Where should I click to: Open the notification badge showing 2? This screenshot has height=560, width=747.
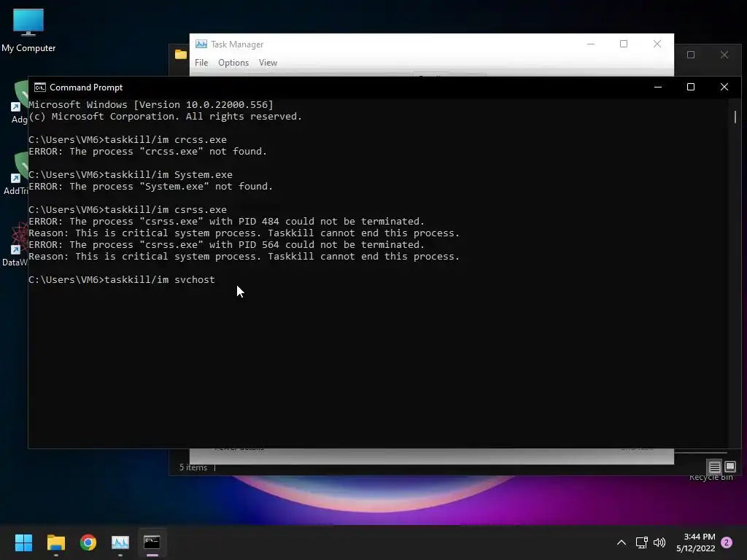(727, 542)
